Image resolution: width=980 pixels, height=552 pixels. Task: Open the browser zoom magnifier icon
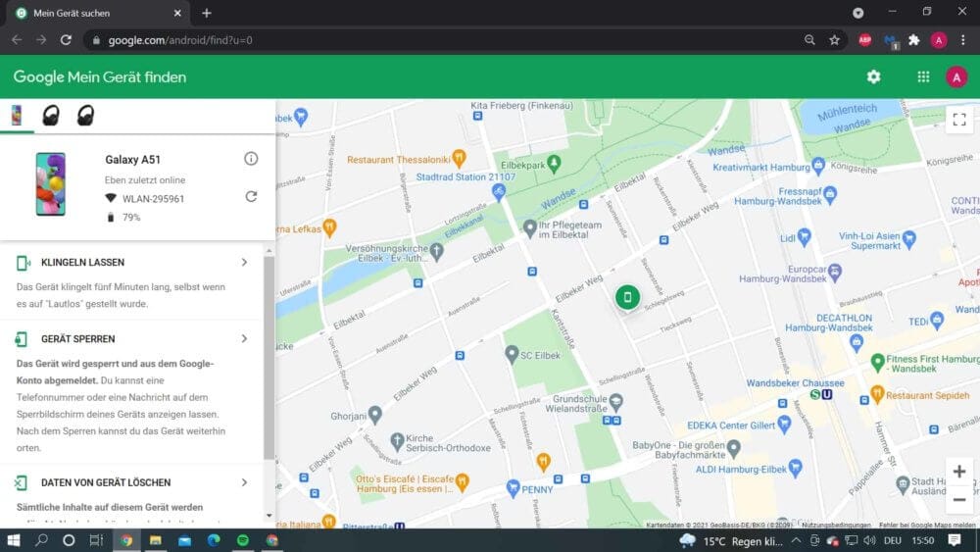(810, 40)
